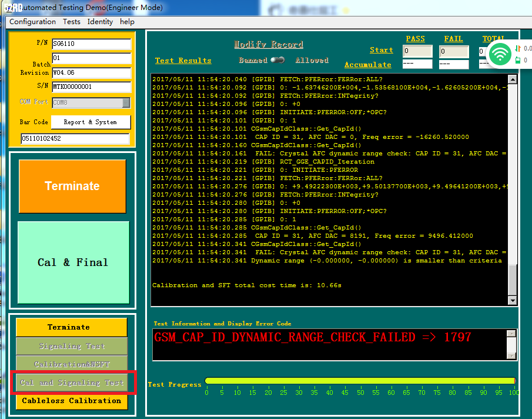Open the Identity menu
This screenshot has height=419, width=532.
[x=100, y=22]
